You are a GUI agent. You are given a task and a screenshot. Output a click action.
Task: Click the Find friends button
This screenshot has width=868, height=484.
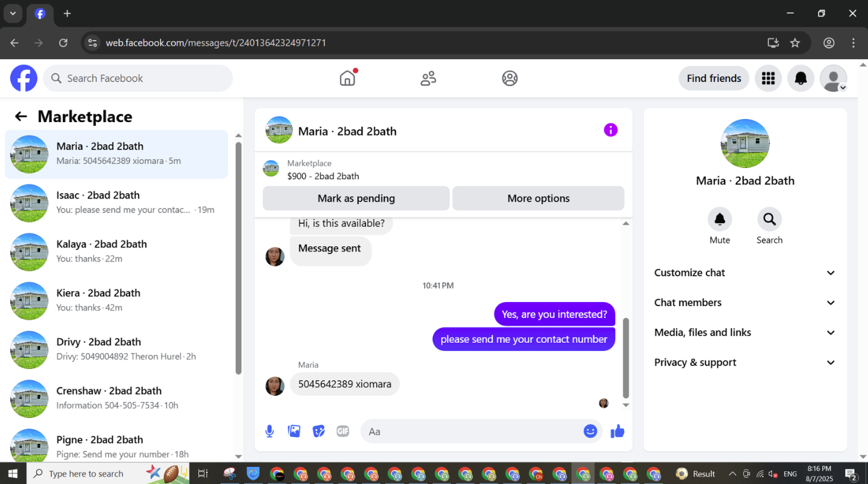click(x=714, y=78)
